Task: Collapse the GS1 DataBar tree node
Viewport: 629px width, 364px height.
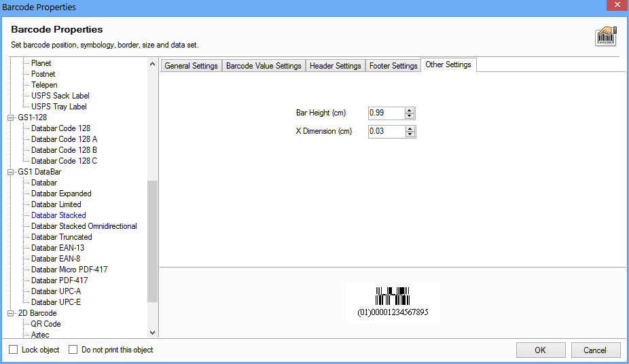Action: (x=10, y=172)
